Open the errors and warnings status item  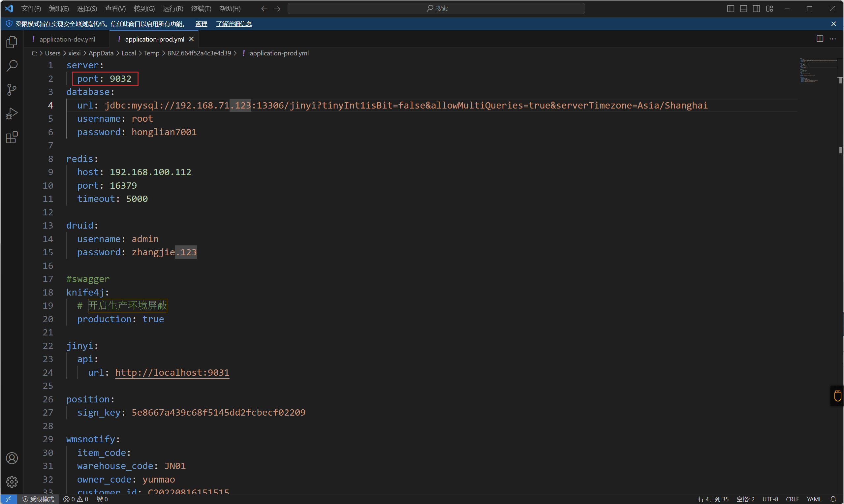pos(76,499)
